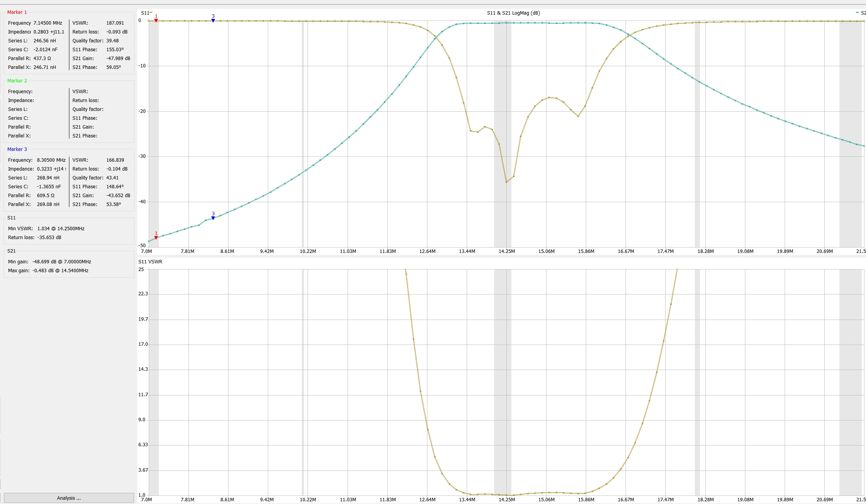The image size is (866, 504).
Task: Click Marker 3 series C -1.3655 nF
Action: click(x=49, y=187)
